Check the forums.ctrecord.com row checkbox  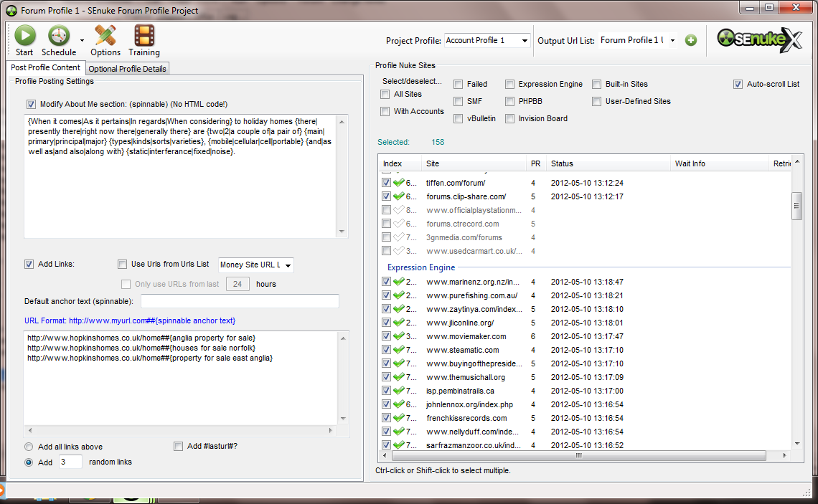[x=386, y=224]
